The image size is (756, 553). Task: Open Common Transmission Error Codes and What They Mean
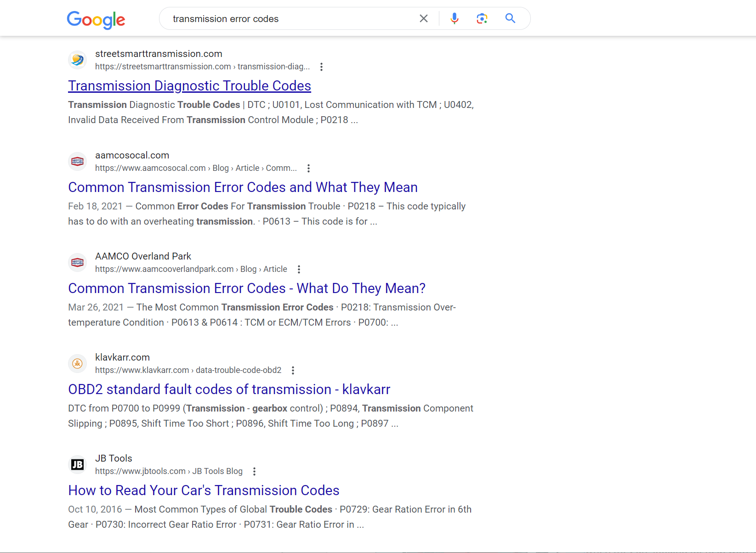coord(243,187)
